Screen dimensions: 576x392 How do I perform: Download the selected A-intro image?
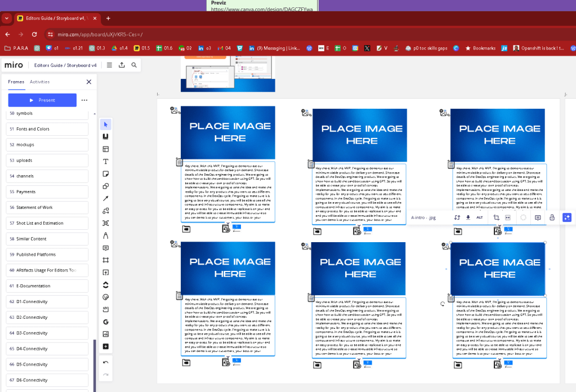coord(468,217)
